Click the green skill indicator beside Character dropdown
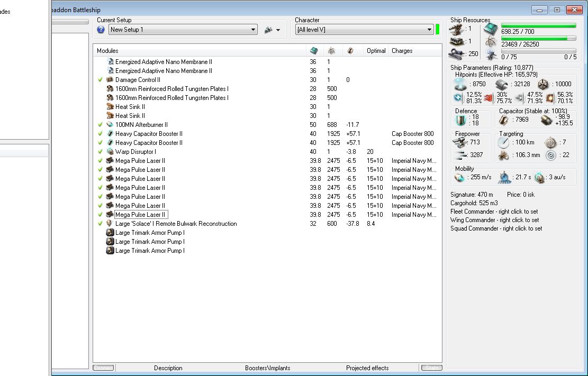This screenshot has width=588, height=376. pyautogui.click(x=437, y=29)
